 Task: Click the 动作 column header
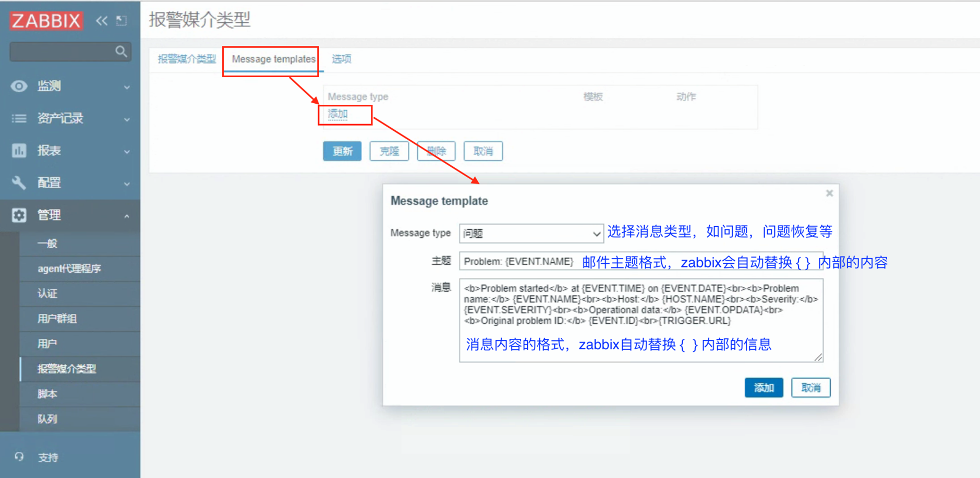click(x=686, y=96)
